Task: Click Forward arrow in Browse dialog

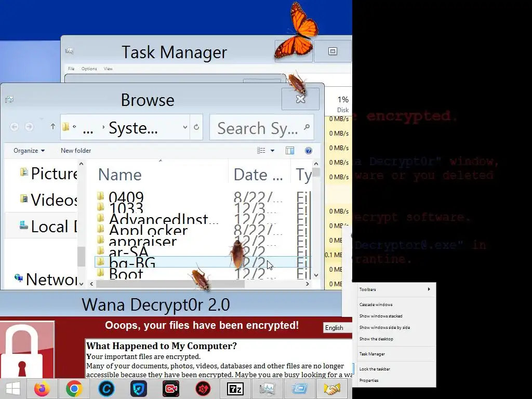Action: click(29, 127)
